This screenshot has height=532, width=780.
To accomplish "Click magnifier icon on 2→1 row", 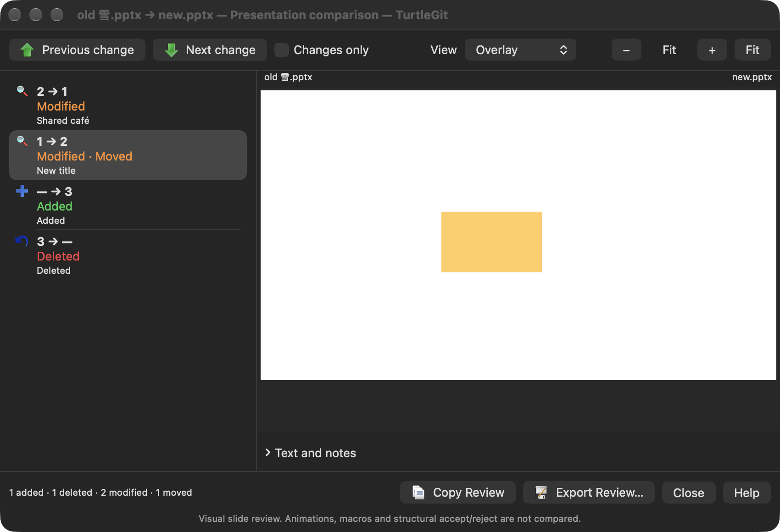I will click(x=22, y=91).
